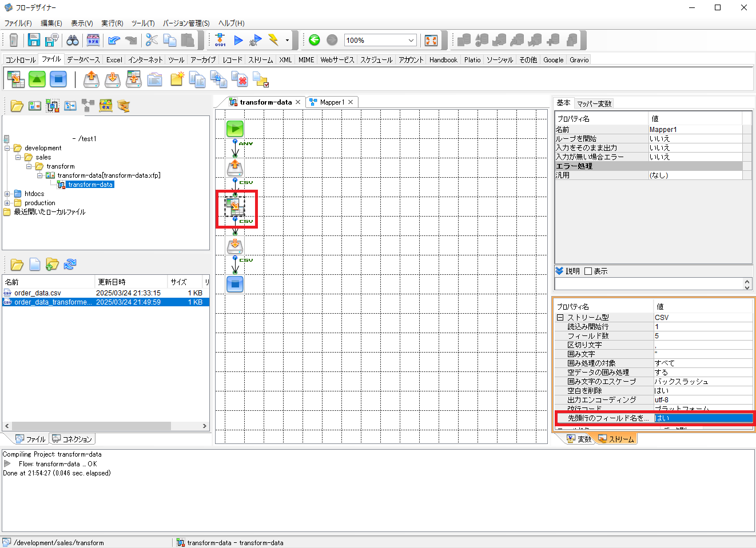Image resolution: width=756 pixels, height=548 pixels.
Task: Open the バージョン管理(S) menu
Action: 186,23
